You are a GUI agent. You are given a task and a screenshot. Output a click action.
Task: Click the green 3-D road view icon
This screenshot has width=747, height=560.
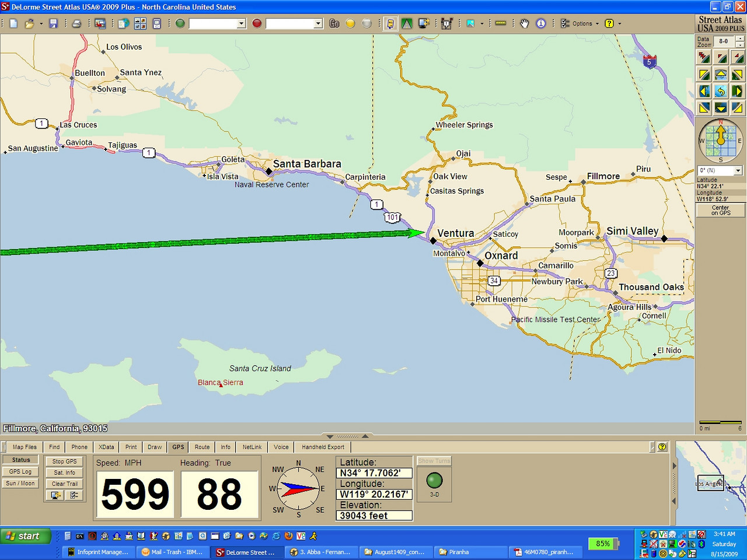[407, 23]
